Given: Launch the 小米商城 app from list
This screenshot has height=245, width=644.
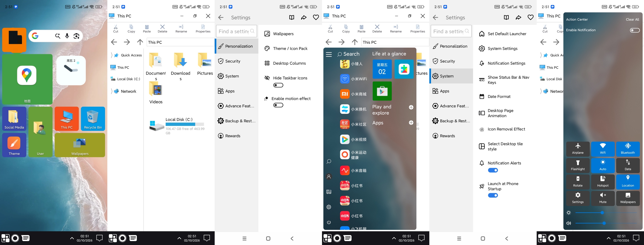Looking at the screenshot, I should pyautogui.click(x=354, y=94).
